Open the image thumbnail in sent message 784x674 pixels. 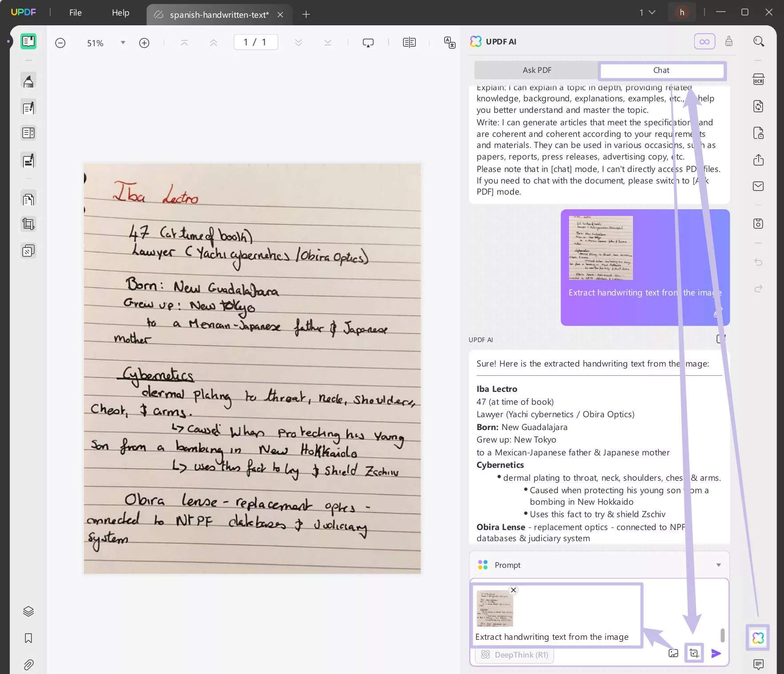601,248
